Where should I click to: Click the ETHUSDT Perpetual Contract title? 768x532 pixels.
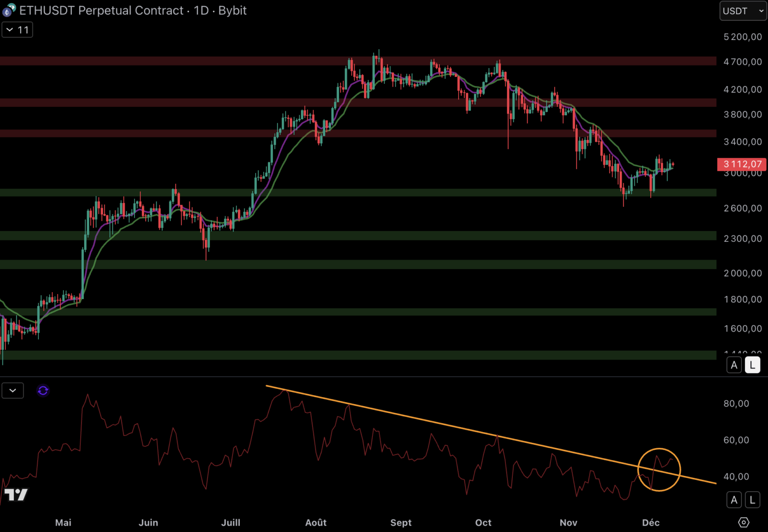pos(101,10)
